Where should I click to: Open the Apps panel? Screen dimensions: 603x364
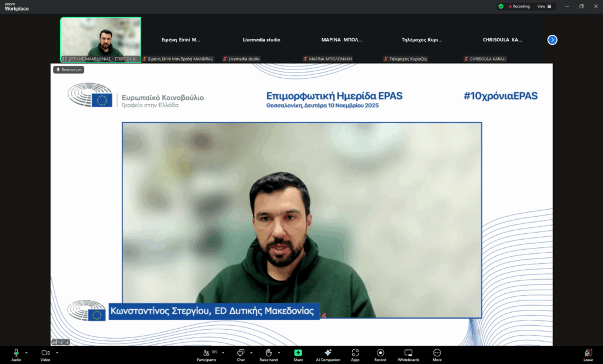coord(355,353)
